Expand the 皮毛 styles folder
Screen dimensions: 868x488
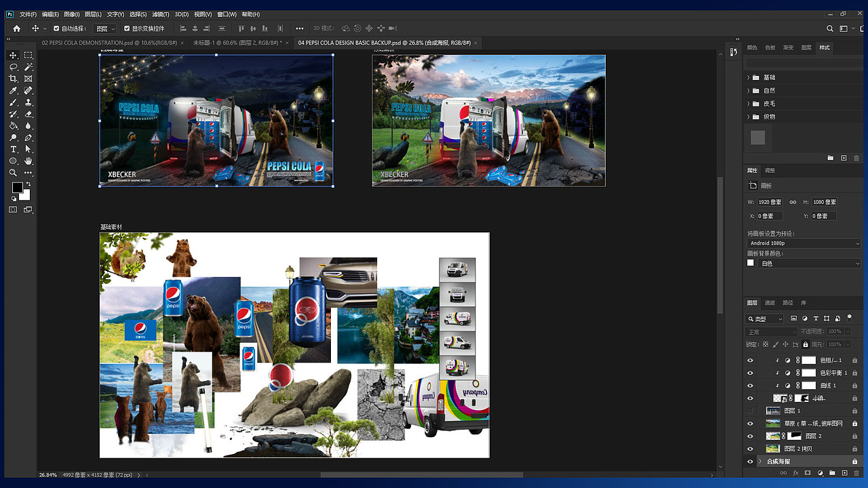pos(749,104)
